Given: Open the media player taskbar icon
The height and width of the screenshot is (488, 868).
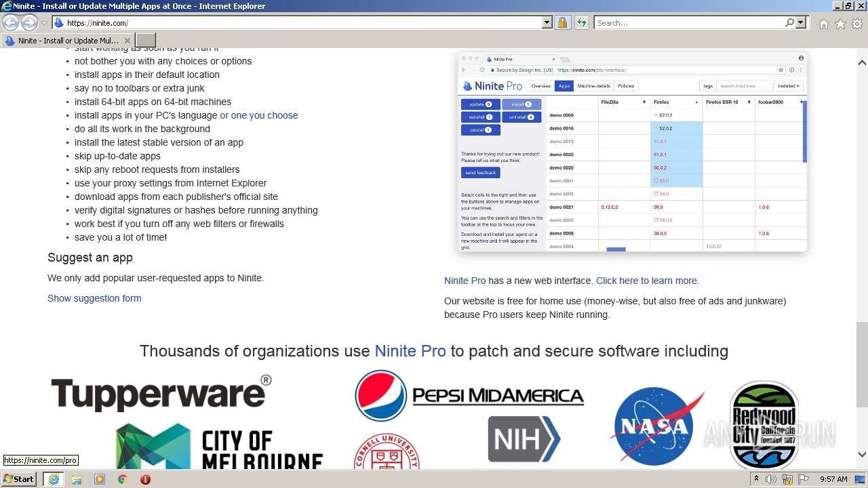Looking at the screenshot, I should pos(100,479).
